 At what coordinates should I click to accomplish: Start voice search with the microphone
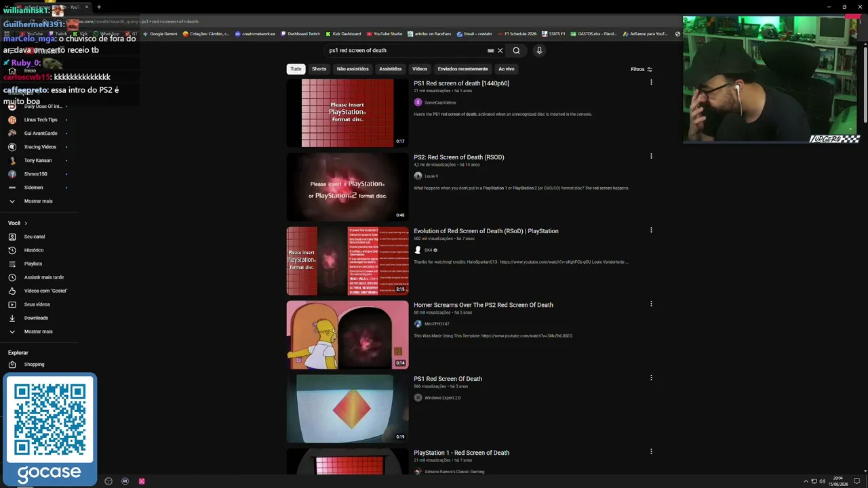click(x=539, y=50)
